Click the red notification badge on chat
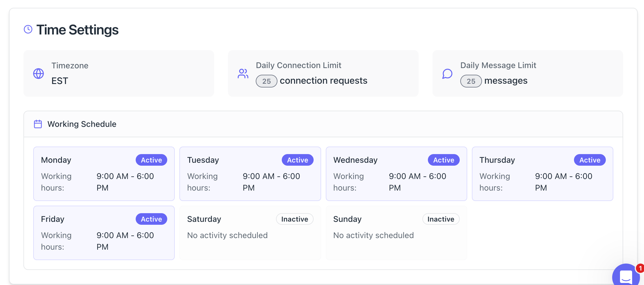Image resolution: width=644 pixels, height=285 pixels. click(x=640, y=268)
